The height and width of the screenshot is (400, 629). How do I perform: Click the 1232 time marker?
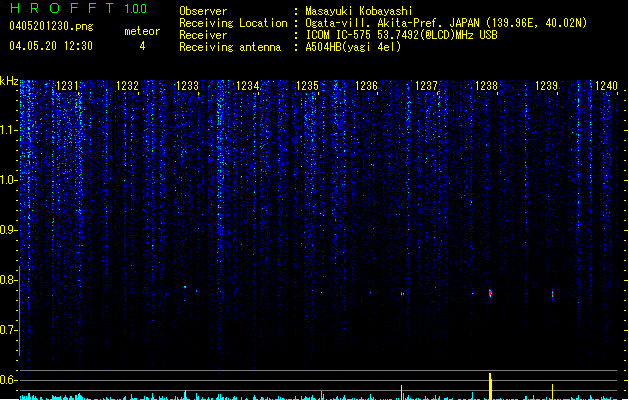tap(127, 86)
